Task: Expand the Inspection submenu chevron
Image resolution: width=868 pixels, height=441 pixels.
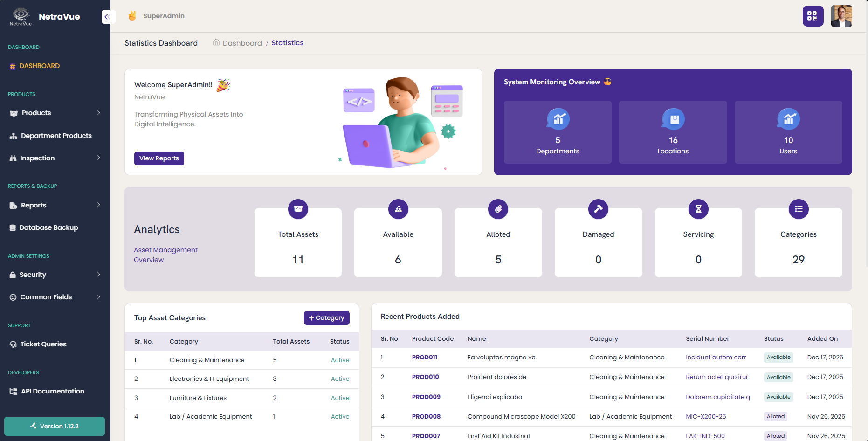Action: click(x=98, y=158)
